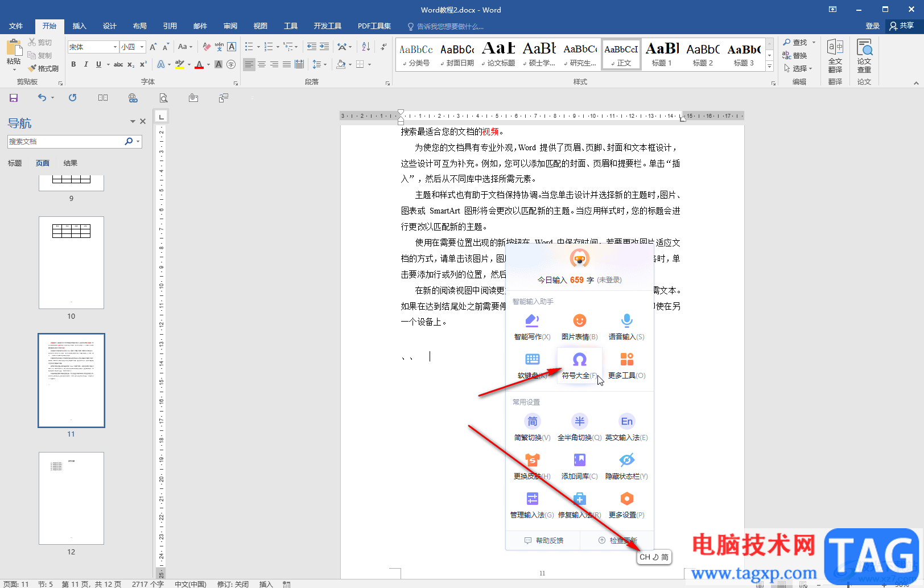Apply the Normal (正文) style
Image resolution: width=924 pixels, height=588 pixels.
pyautogui.click(x=621, y=55)
